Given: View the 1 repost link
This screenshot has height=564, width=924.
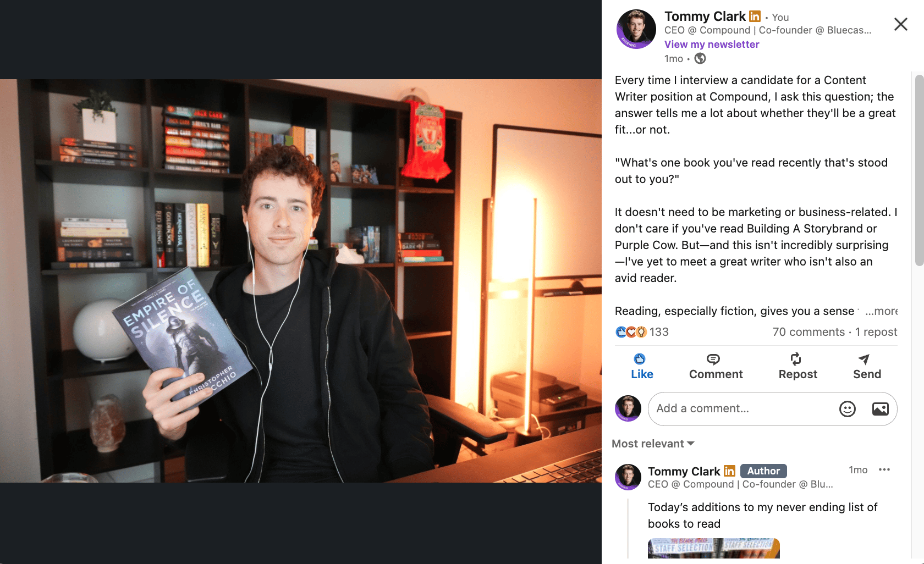Looking at the screenshot, I should 876,332.
